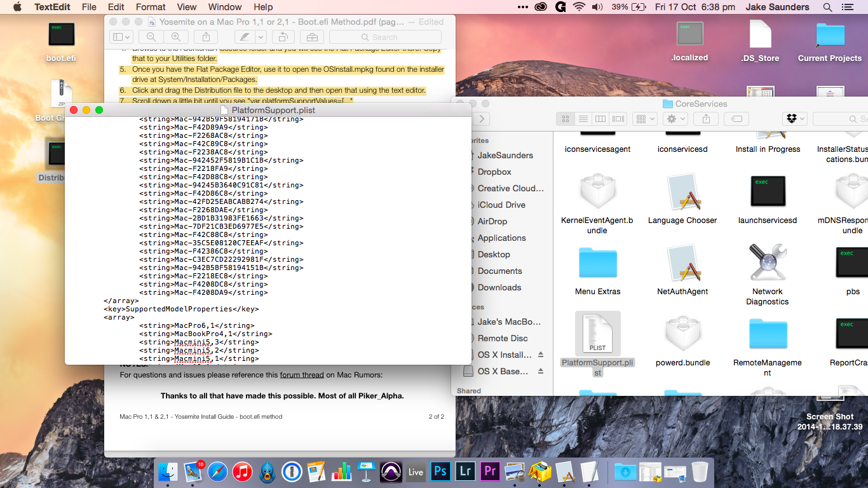Switch Finder to list view
This screenshot has width=868, height=488.
tap(583, 119)
